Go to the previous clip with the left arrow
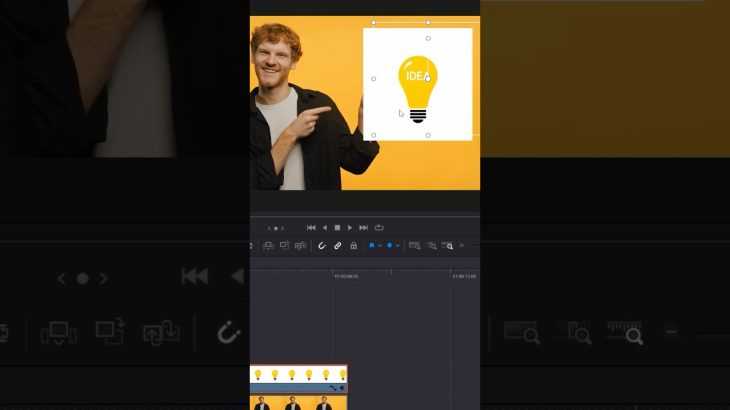The width and height of the screenshot is (730, 410). [269, 228]
